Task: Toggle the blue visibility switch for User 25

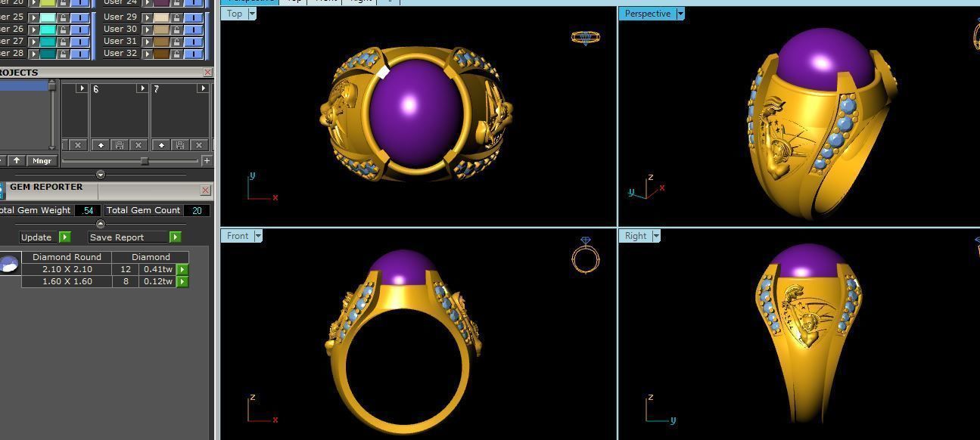Action: (x=80, y=17)
